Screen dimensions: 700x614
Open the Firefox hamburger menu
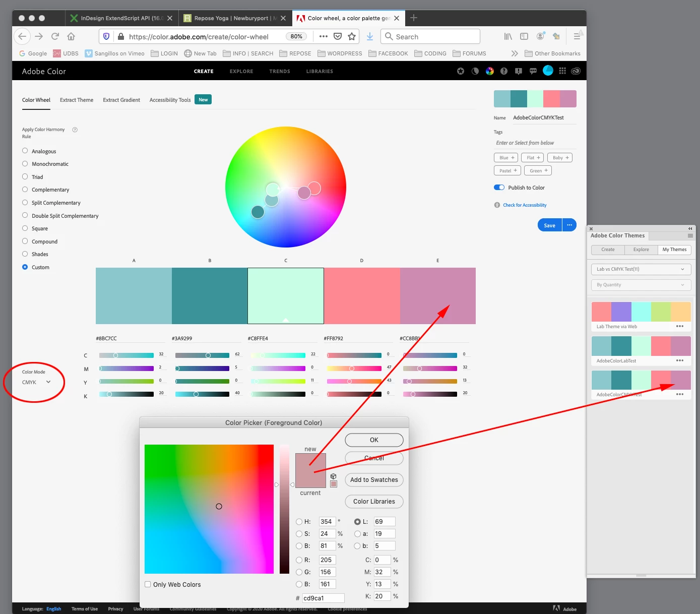577,36
